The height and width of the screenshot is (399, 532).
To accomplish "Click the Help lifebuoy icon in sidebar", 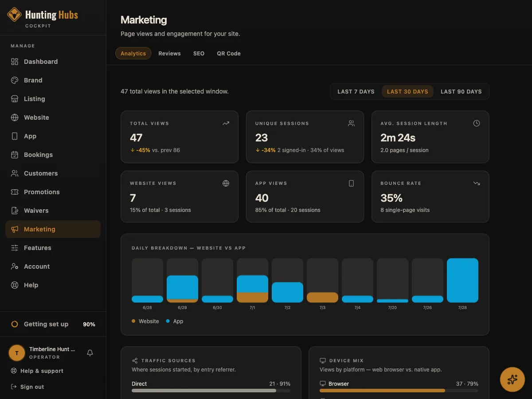I will (15, 285).
